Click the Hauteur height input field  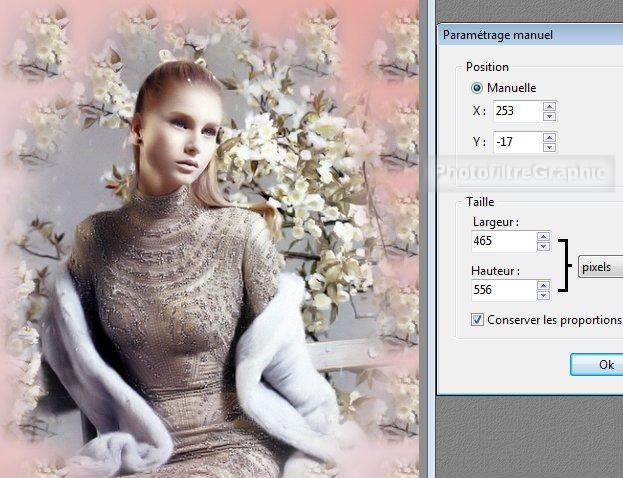pyautogui.click(x=503, y=290)
